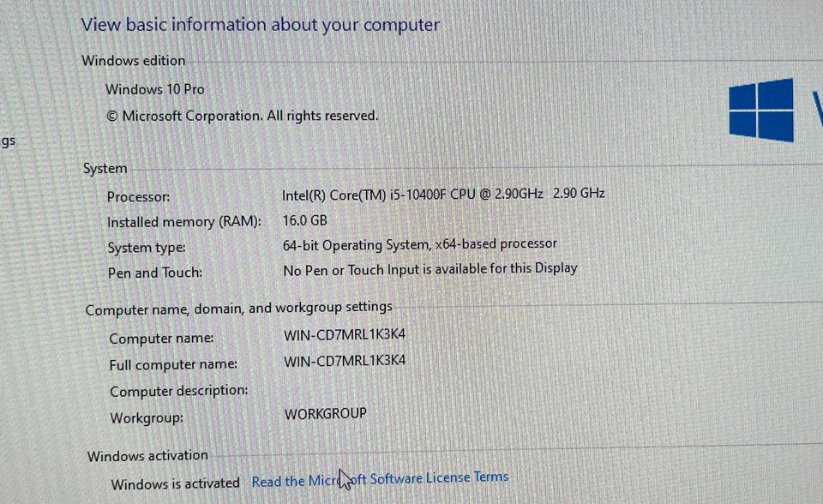823x504 pixels.
Task: Click the System type: label
Action: [x=147, y=247]
